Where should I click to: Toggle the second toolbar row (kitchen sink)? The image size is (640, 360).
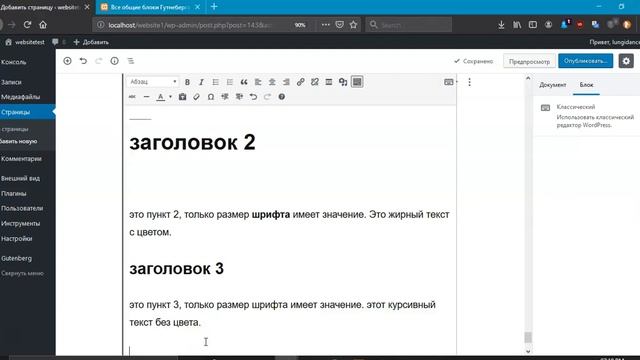tap(357, 82)
